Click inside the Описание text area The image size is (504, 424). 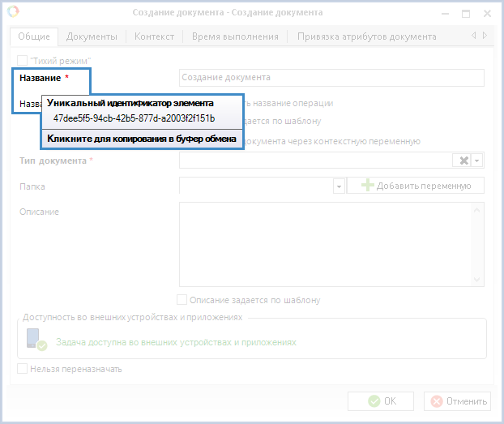pos(325,245)
